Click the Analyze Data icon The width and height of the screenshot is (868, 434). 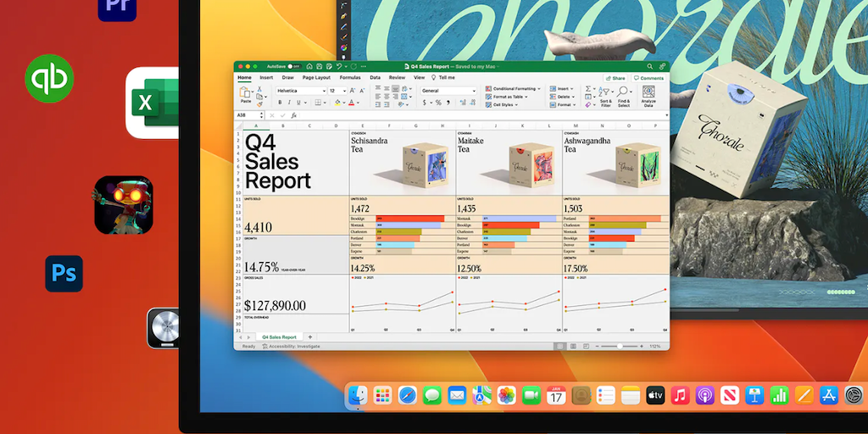click(x=648, y=95)
